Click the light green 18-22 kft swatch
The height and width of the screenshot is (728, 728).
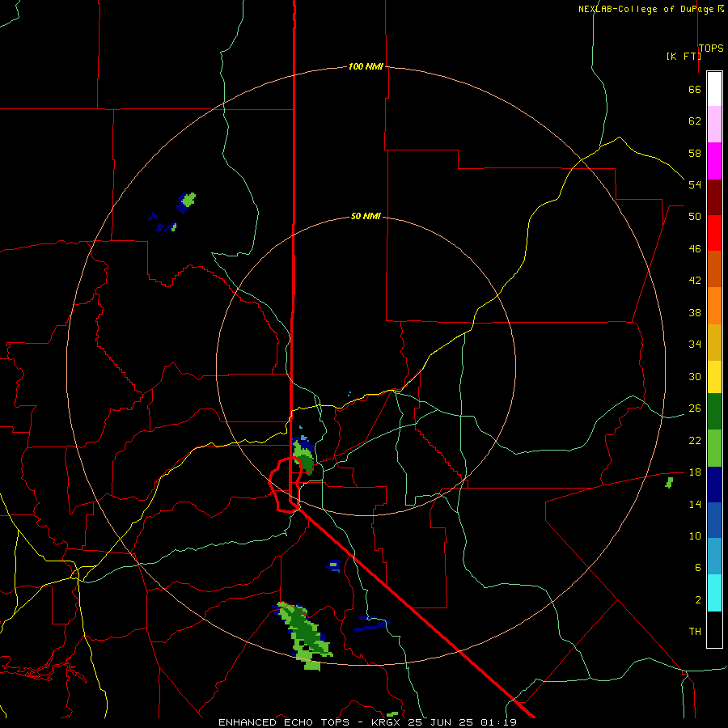tap(714, 448)
